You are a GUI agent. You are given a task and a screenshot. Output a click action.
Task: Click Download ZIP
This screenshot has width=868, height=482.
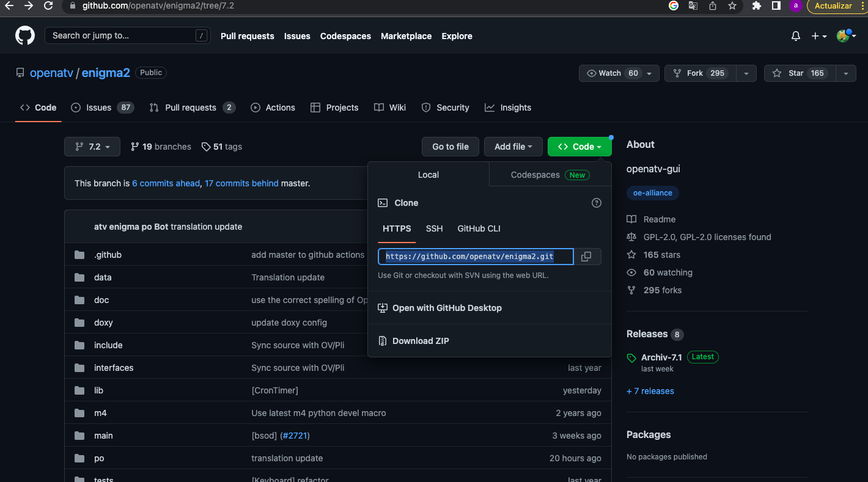(x=421, y=341)
